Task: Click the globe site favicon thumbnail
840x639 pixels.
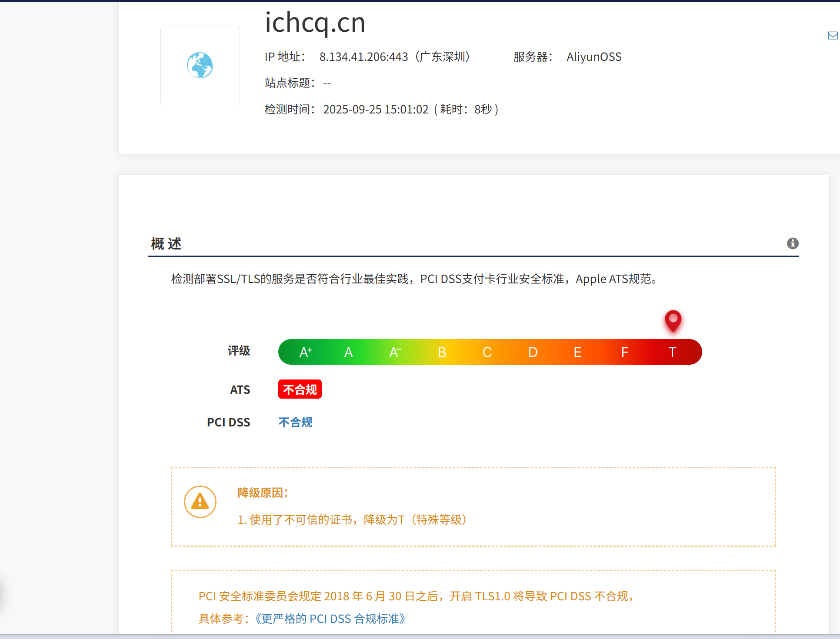Action: (200, 65)
